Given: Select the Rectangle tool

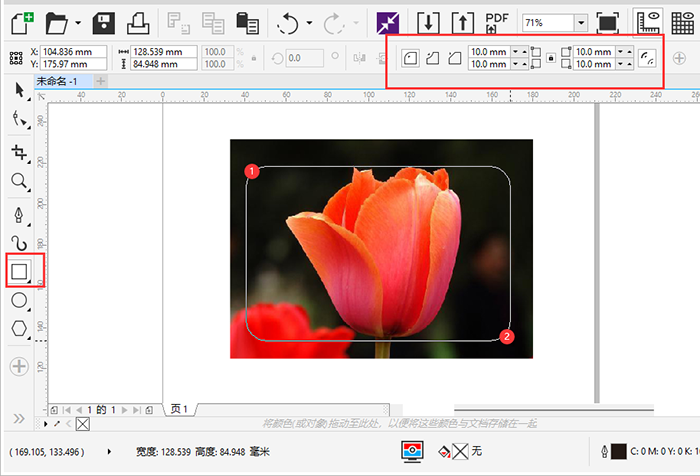Looking at the screenshot, I should coord(19,270).
